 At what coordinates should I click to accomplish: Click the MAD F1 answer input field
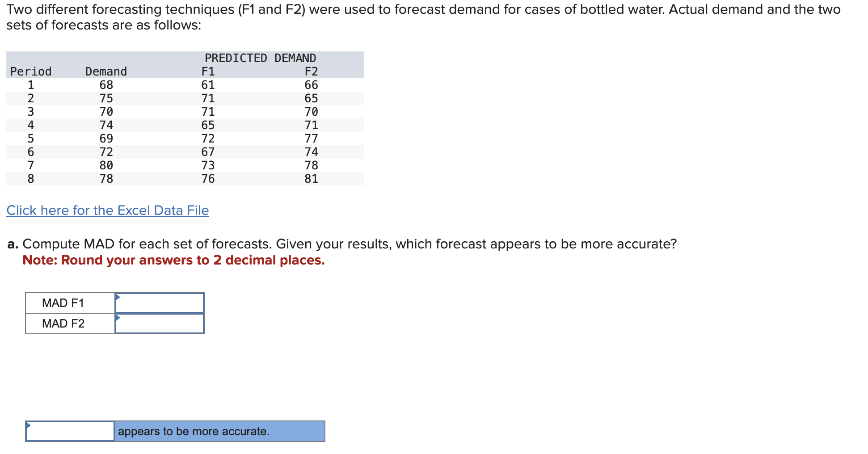coord(161,303)
